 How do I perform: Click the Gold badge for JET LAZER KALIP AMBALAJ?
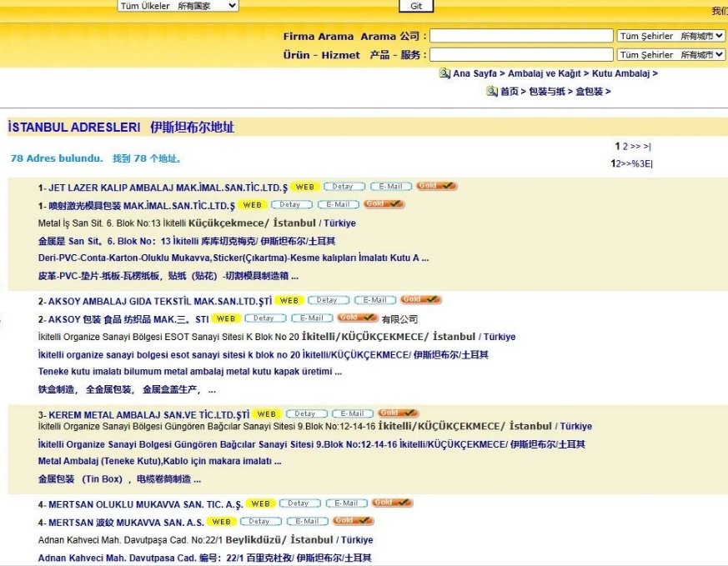point(436,186)
